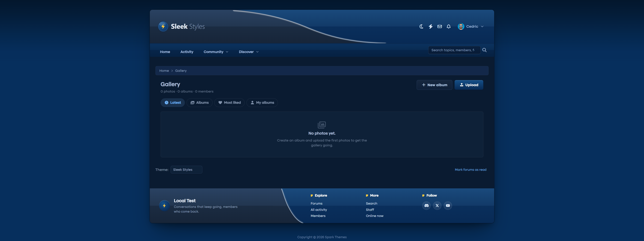
Task: Toggle dark mode with the moon icon
Action: coord(421,26)
